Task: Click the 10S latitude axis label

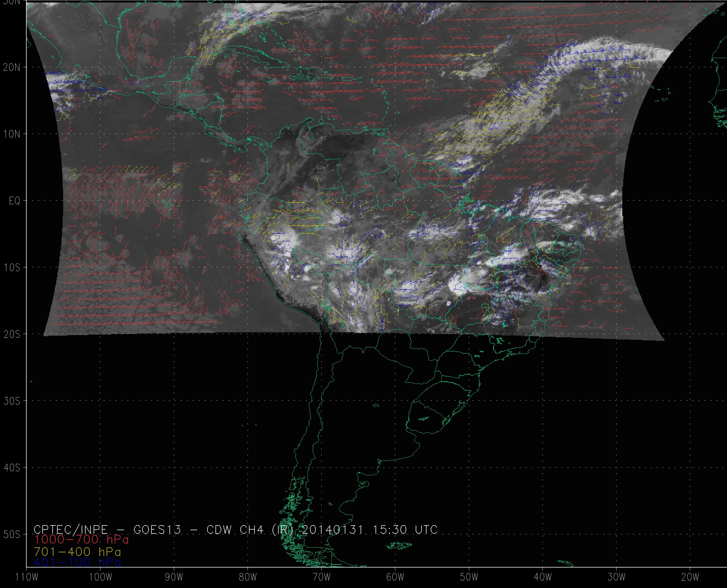Action: click(x=12, y=268)
